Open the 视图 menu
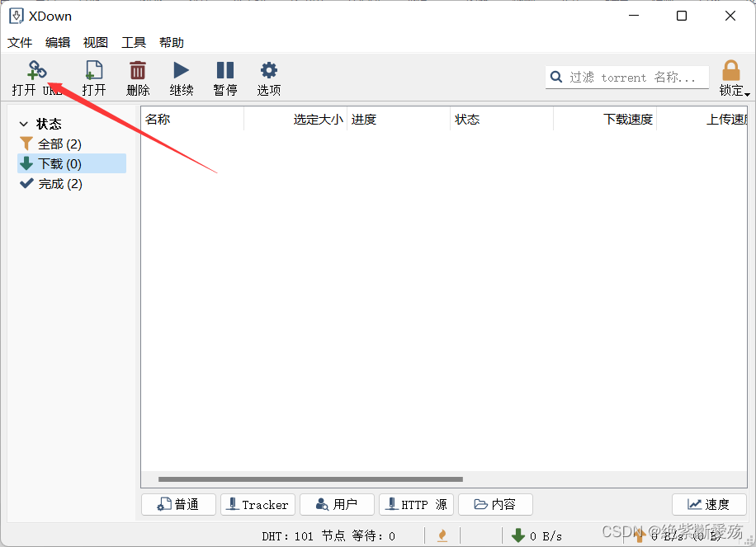 [96, 42]
